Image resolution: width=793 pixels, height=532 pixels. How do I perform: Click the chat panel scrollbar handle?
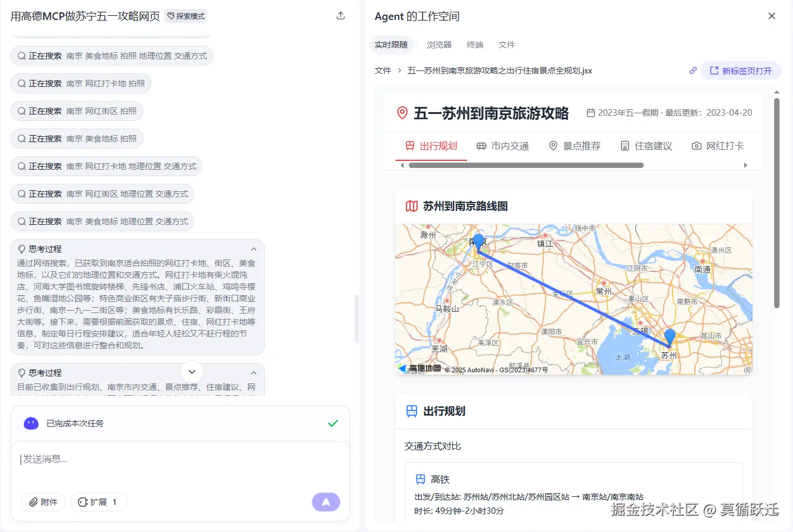pyautogui.click(x=357, y=319)
